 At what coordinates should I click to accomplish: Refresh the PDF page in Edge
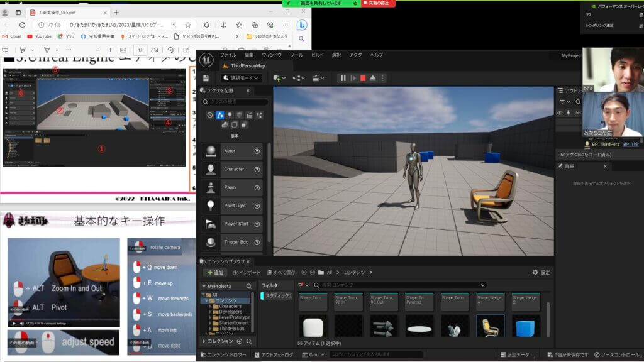(22, 25)
